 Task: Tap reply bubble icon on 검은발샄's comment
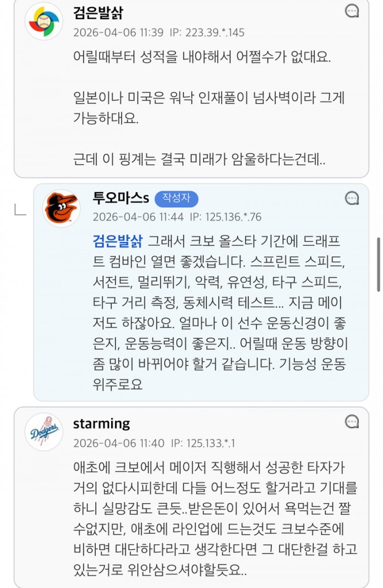(352, 10)
